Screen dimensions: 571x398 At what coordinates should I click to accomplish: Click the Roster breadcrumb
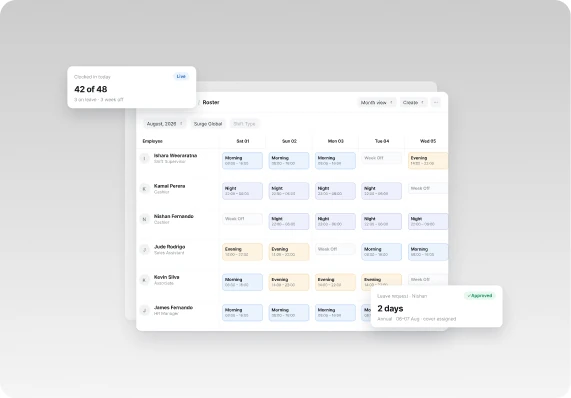coord(211,102)
